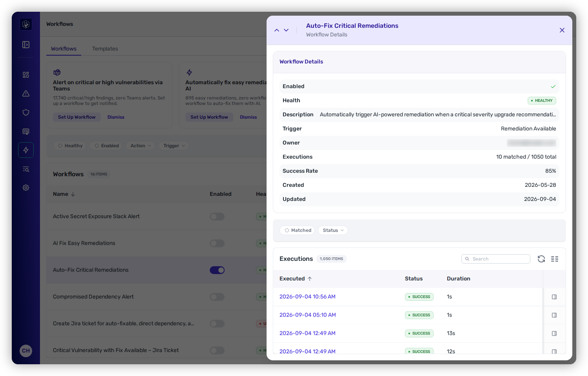Refresh the executions list
The height and width of the screenshot is (376, 588).
click(x=541, y=259)
